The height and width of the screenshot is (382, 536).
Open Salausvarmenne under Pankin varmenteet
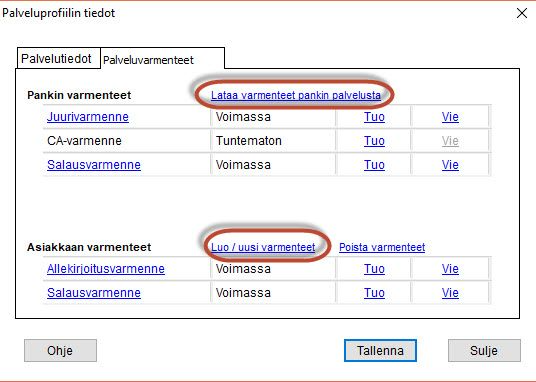[x=94, y=165]
